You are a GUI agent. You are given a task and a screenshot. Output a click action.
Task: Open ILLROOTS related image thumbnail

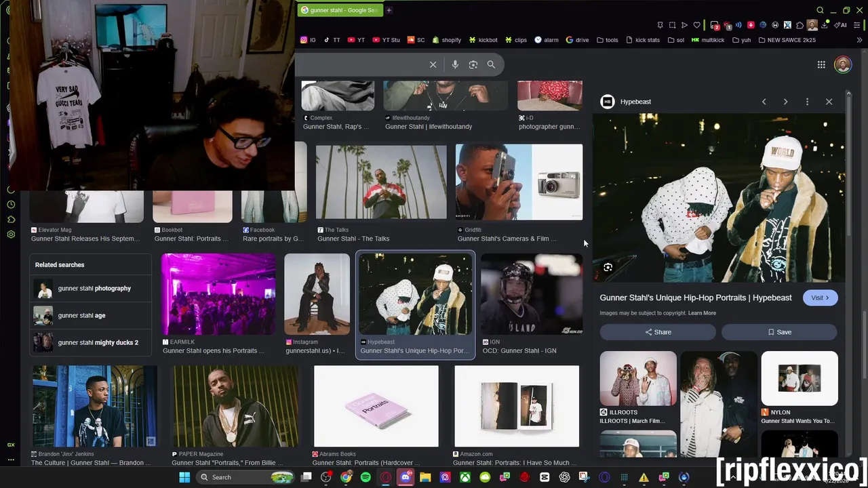638,378
